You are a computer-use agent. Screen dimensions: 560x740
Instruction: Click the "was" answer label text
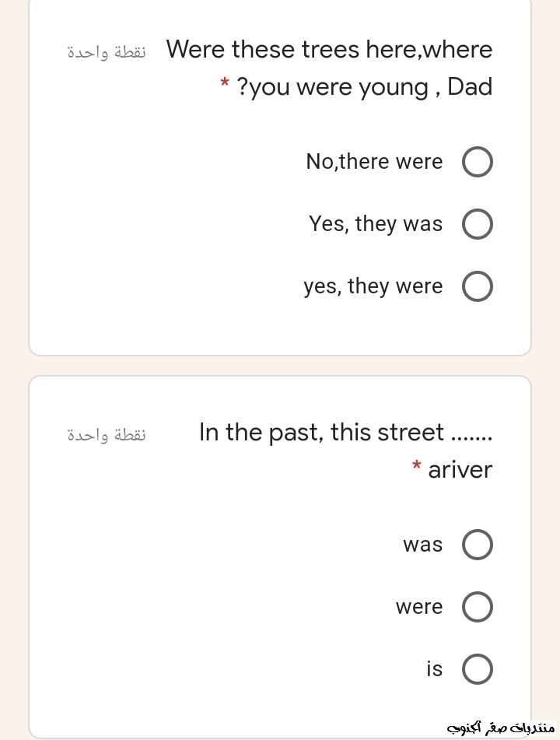click(422, 545)
